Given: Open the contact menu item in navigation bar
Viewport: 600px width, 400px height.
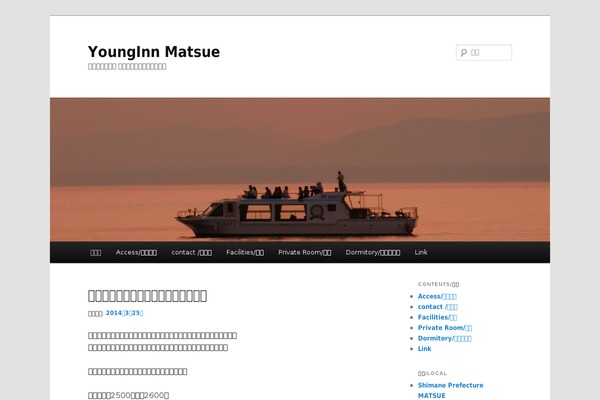Looking at the screenshot, I should pyautogui.click(x=191, y=253).
